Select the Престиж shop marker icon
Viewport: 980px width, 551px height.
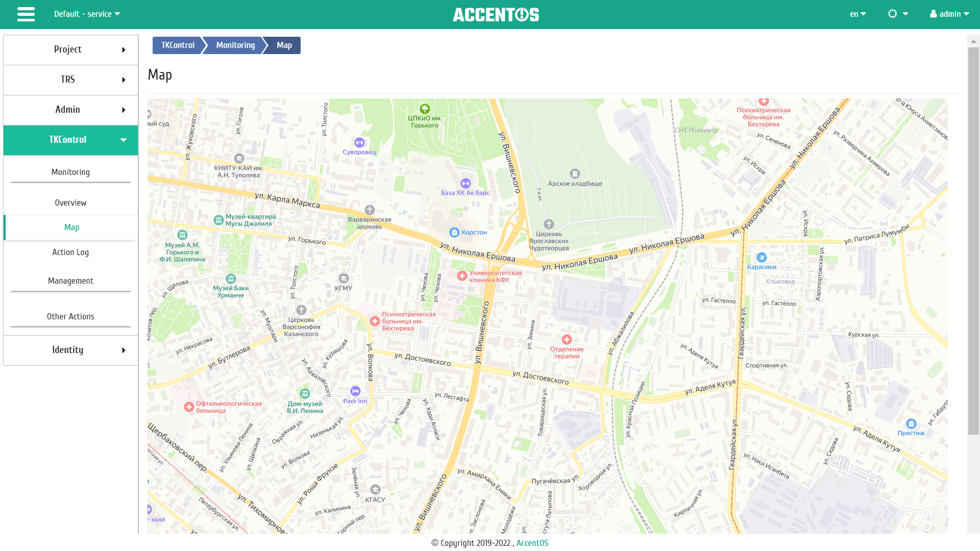point(911,423)
